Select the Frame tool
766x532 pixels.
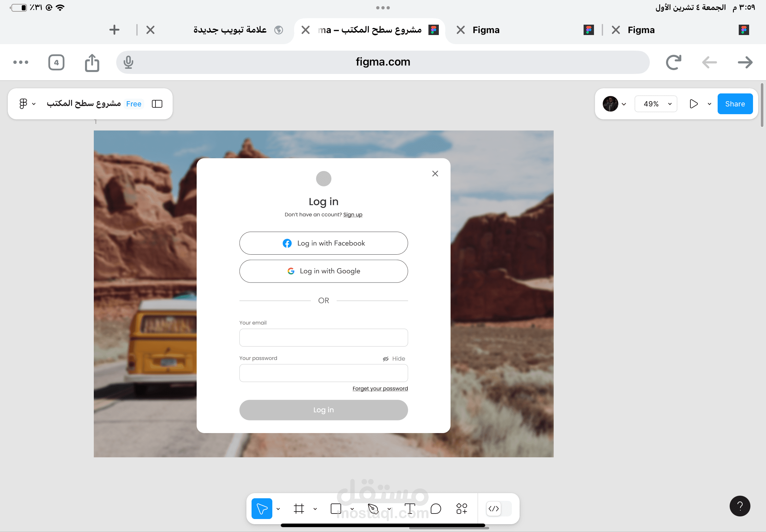pyautogui.click(x=299, y=509)
